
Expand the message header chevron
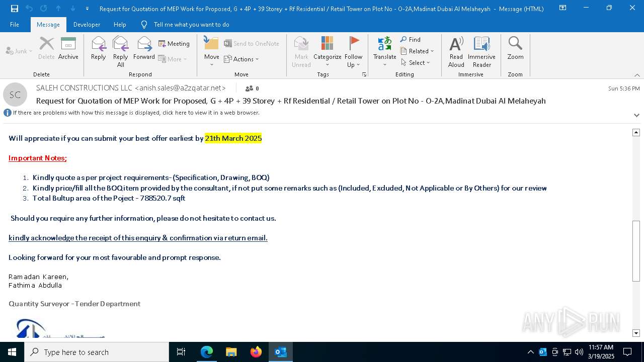click(x=636, y=115)
